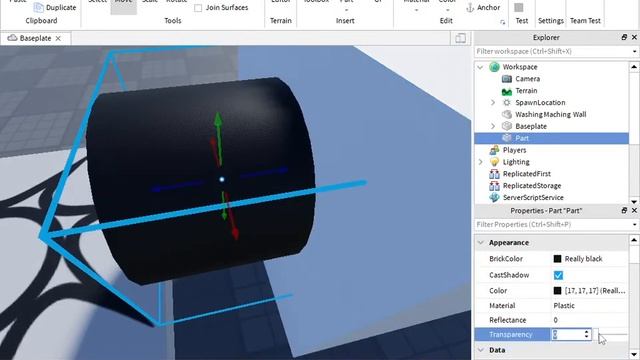The height and width of the screenshot is (360, 640).
Task: Click the Terrain icon in Explorer
Action: click(x=507, y=91)
